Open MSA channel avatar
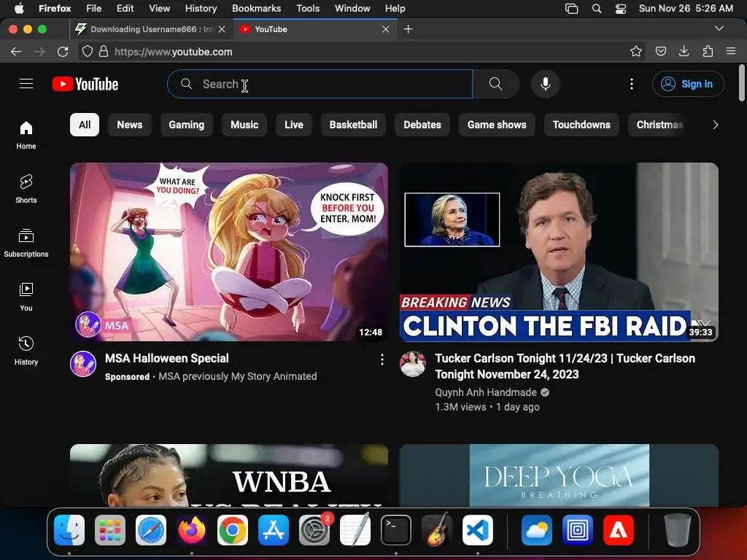 pos(83,364)
